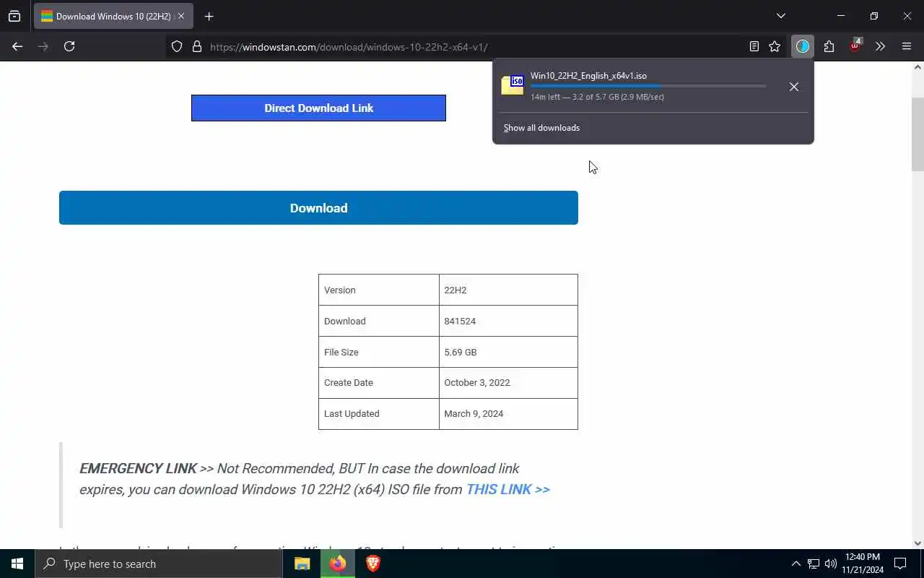Open Firefox View icon in tab bar

(14, 16)
